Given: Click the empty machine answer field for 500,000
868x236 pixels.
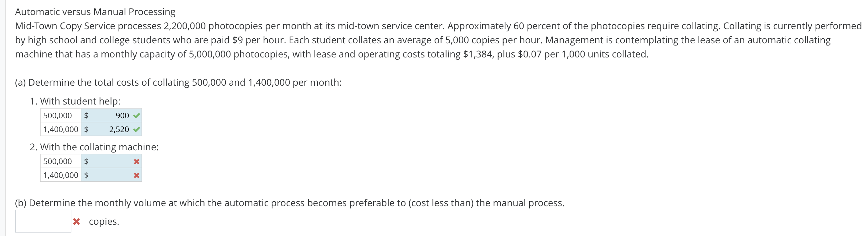Looking at the screenshot, I should 111,161.
